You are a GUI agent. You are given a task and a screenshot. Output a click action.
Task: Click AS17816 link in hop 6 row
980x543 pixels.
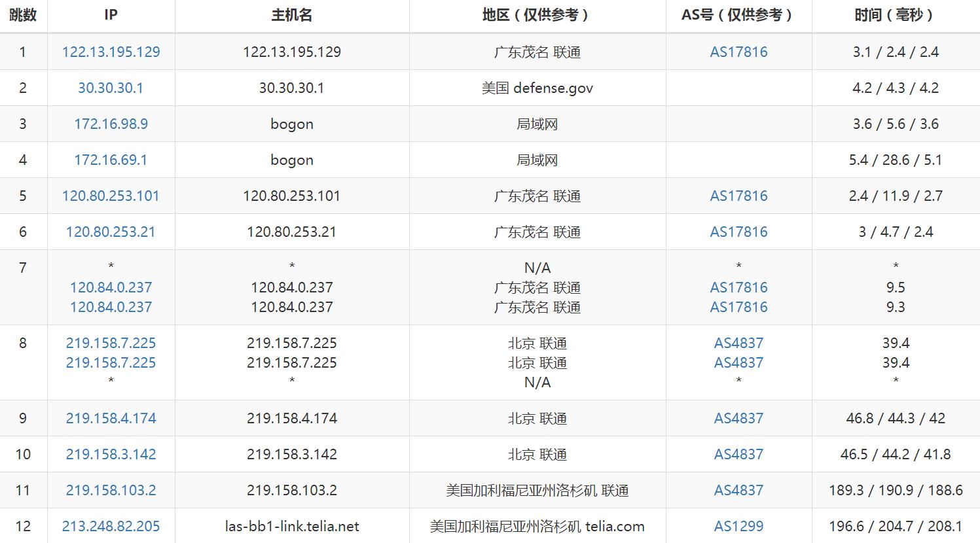(738, 232)
